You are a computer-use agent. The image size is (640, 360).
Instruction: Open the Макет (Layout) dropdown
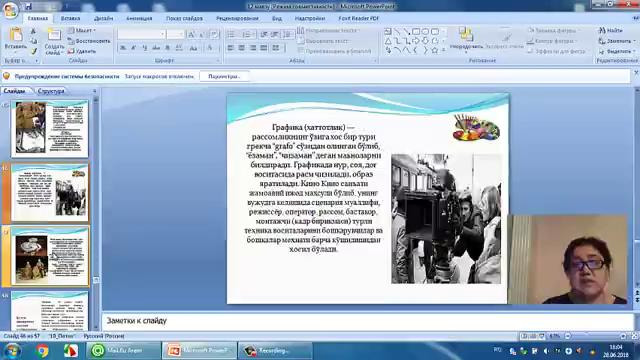[82, 31]
